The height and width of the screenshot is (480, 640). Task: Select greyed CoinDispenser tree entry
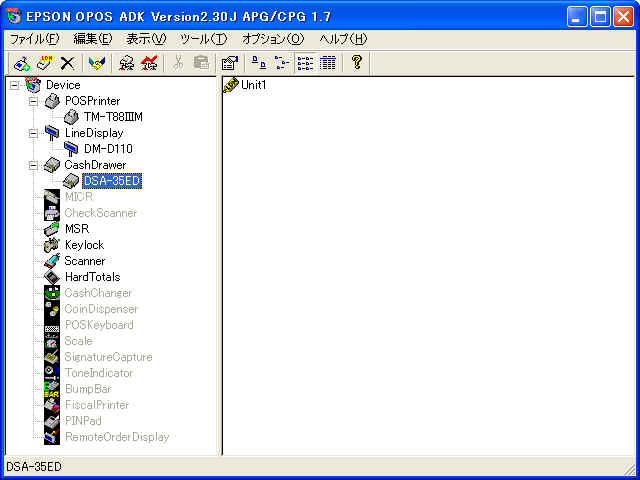(x=101, y=309)
